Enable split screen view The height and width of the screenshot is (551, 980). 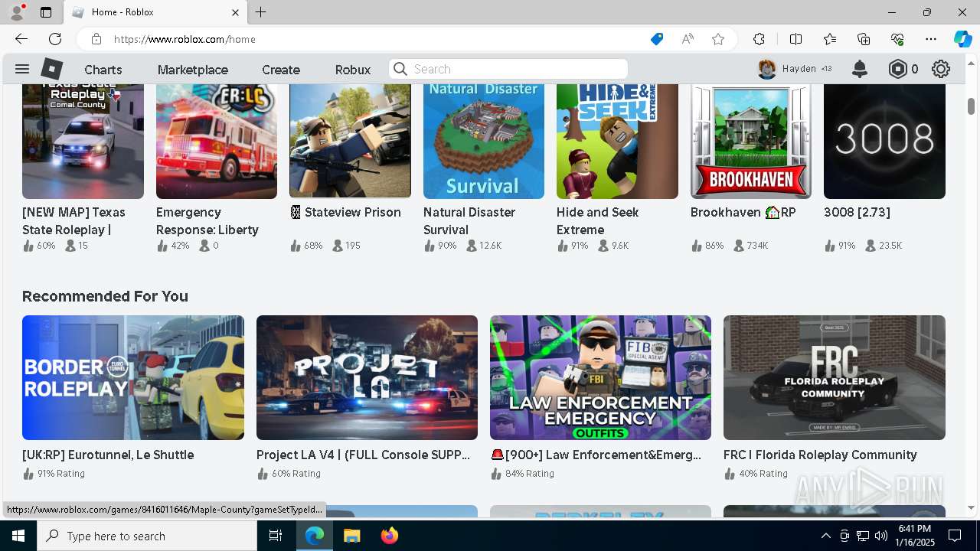[x=795, y=39]
